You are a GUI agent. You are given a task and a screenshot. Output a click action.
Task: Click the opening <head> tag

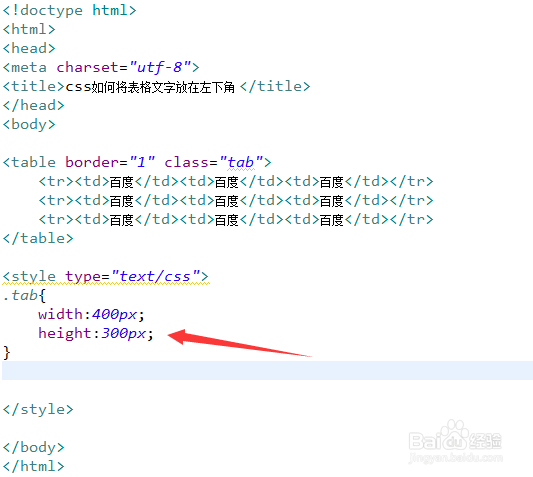[29, 48]
